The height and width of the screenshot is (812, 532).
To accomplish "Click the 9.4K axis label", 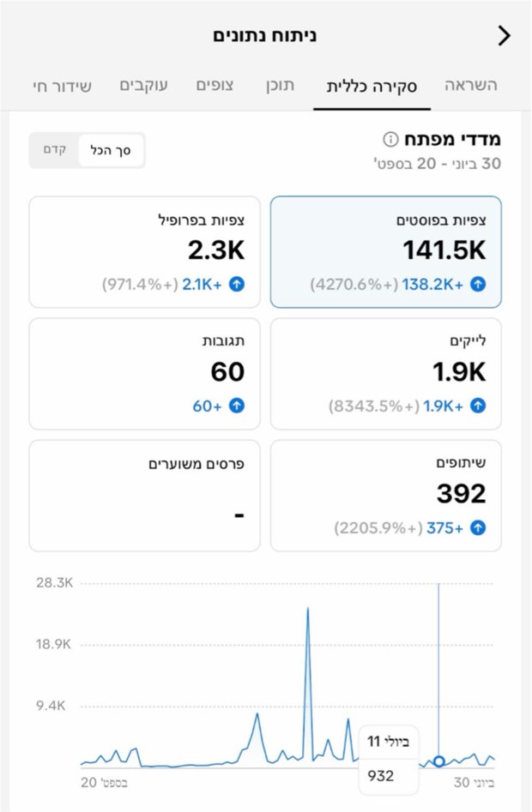I will [x=51, y=706].
